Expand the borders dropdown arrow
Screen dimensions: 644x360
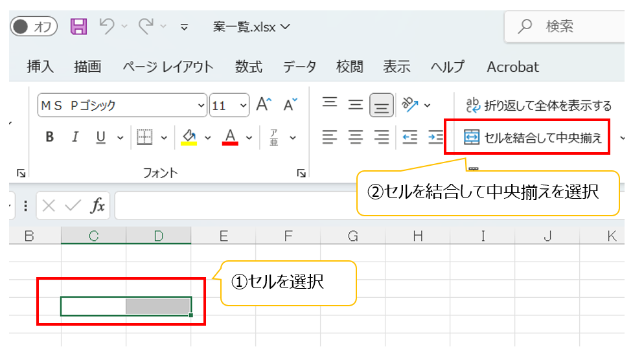(164, 137)
